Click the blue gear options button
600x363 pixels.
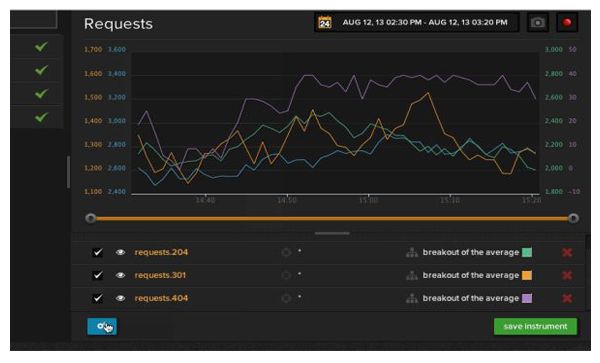tap(102, 327)
